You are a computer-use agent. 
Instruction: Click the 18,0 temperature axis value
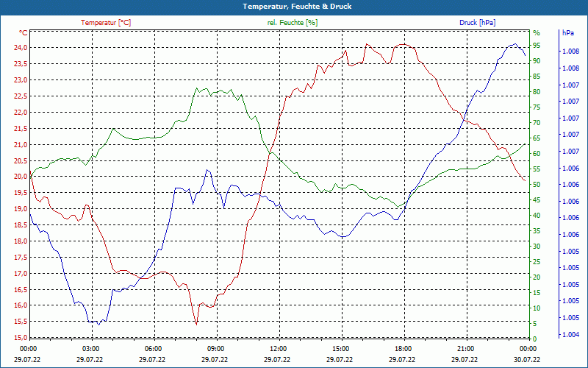pos(21,241)
